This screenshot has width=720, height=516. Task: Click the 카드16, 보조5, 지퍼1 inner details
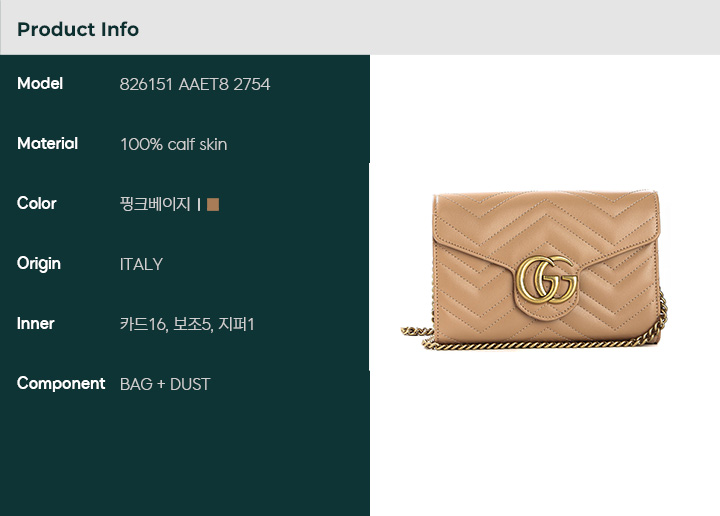187,324
